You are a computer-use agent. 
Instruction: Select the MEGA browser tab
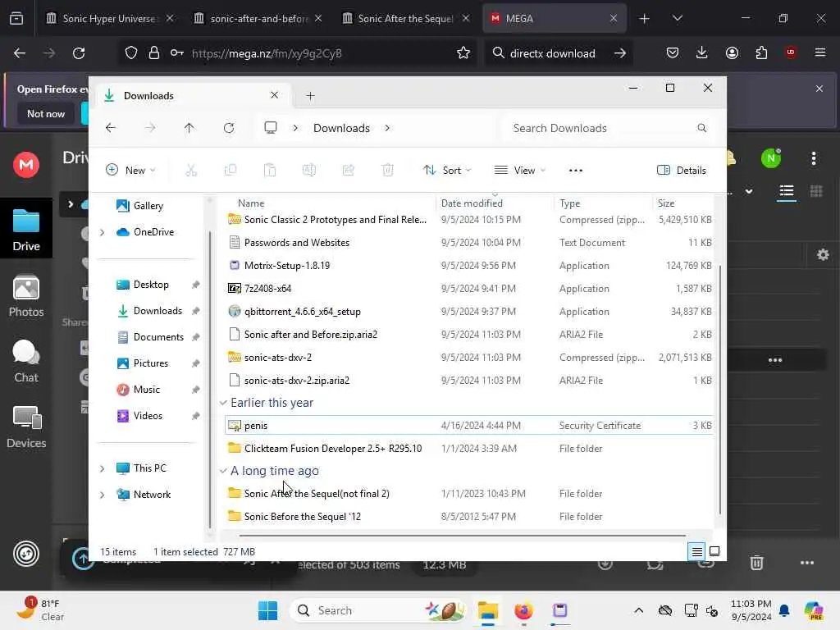click(x=554, y=19)
